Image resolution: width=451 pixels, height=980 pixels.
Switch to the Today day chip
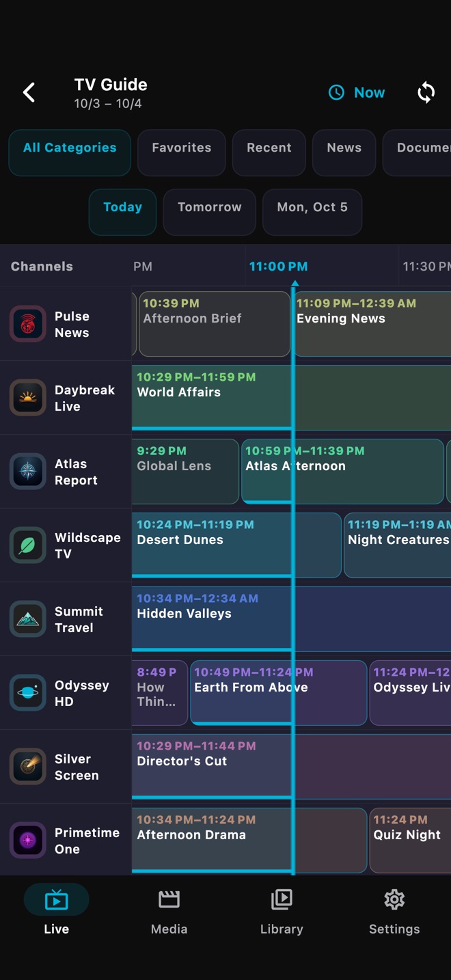click(x=122, y=212)
